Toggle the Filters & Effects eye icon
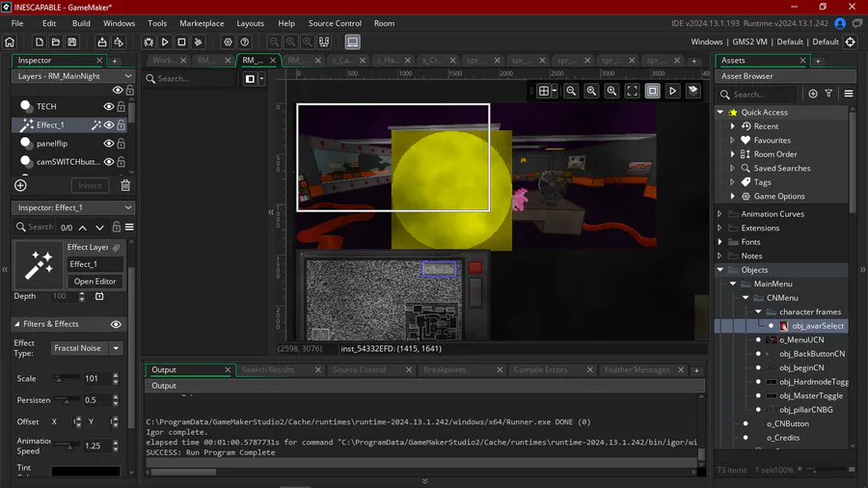The image size is (868, 488). (x=116, y=324)
